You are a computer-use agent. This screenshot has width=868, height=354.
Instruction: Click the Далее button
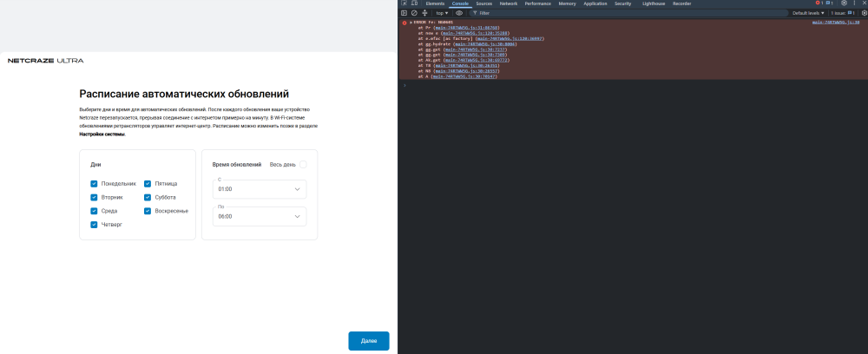(369, 341)
